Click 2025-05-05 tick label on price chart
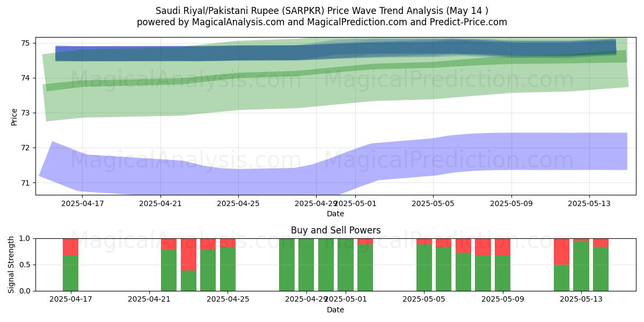The width and height of the screenshot is (644, 322). (x=433, y=203)
